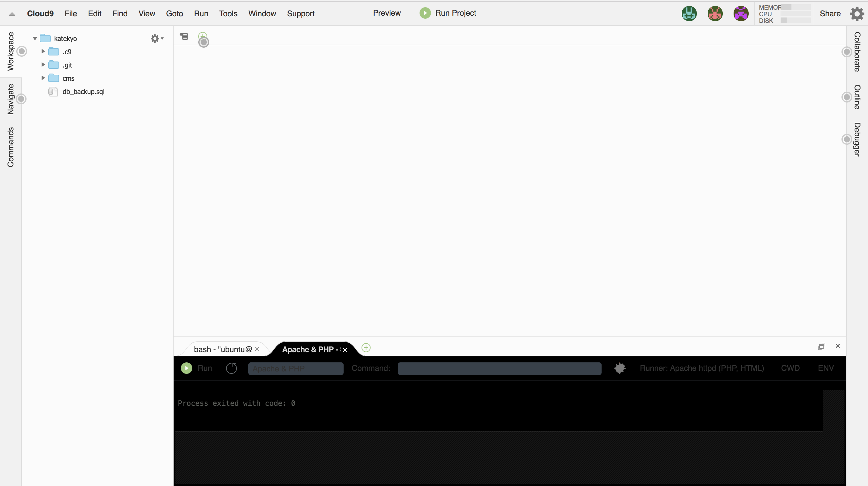
Task: Open the Edit menu
Action: [x=95, y=14]
